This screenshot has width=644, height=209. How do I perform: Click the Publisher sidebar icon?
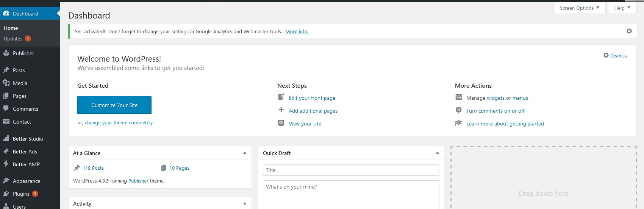[6, 53]
